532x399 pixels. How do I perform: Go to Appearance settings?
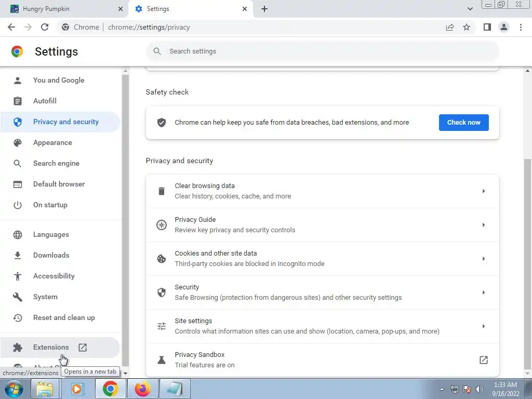coord(60,143)
